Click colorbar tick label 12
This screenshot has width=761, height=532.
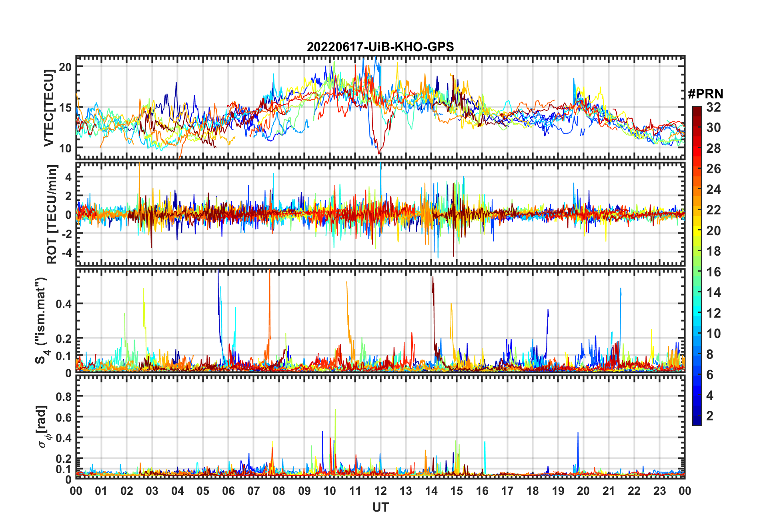pos(713,313)
